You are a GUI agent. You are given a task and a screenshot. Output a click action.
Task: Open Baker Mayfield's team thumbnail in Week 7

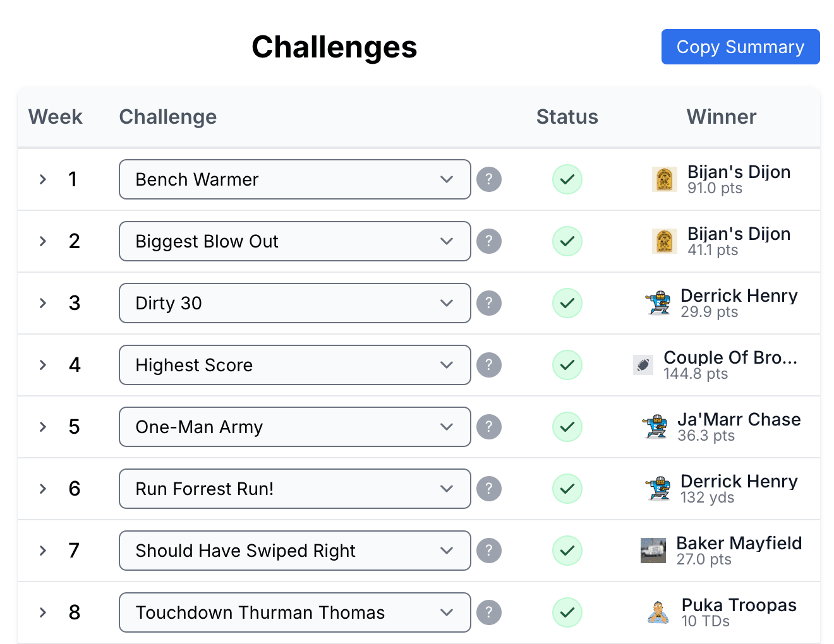tap(653, 551)
